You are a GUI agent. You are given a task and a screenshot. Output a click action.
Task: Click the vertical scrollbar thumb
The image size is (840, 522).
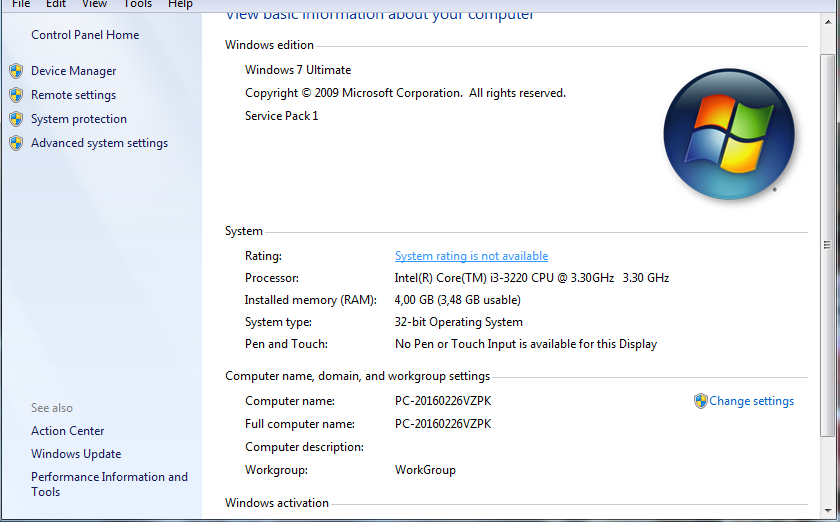(828, 245)
